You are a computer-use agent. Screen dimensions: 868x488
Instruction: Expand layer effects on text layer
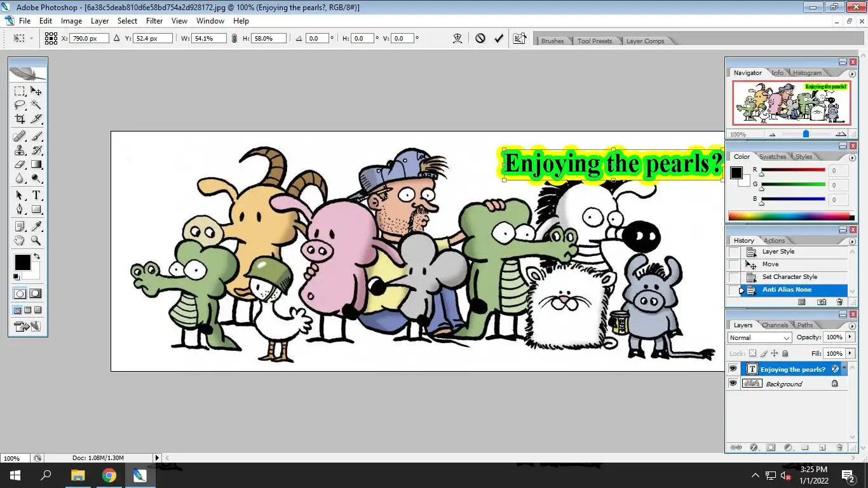844,369
